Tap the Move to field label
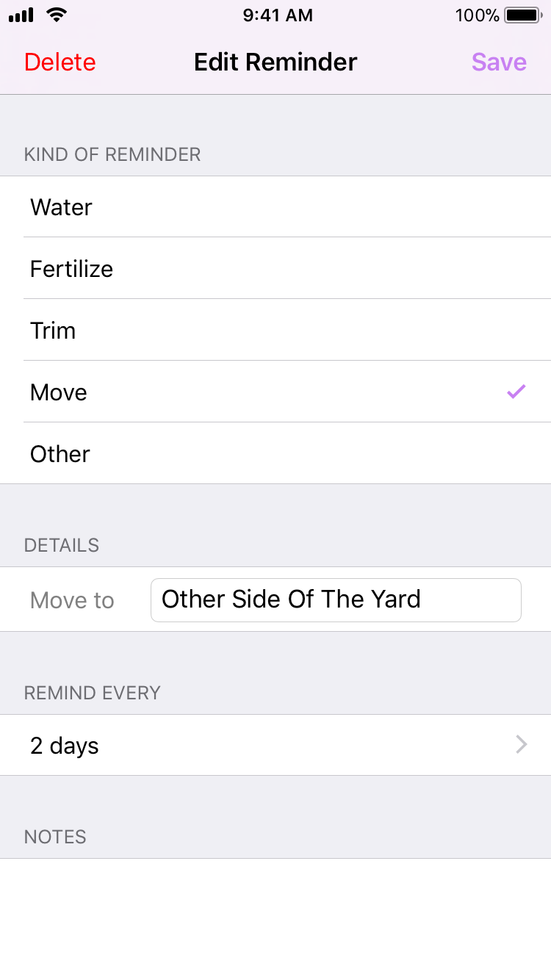Image resolution: width=551 pixels, height=980 pixels. click(x=72, y=600)
